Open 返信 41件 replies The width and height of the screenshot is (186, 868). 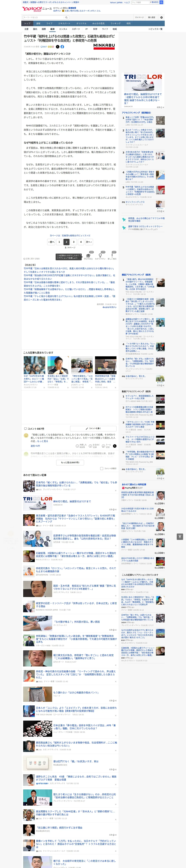coord(35,446)
